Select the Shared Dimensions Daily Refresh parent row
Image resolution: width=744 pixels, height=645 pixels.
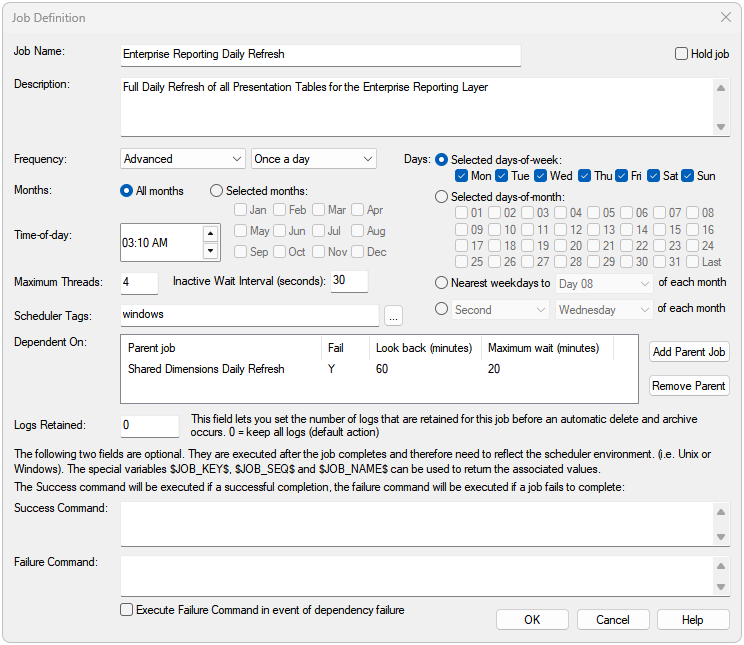pos(206,369)
